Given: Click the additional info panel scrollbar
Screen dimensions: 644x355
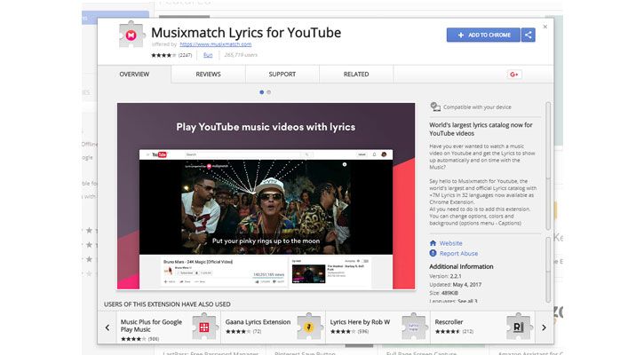Looking at the screenshot, I should (x=548, y=270).
